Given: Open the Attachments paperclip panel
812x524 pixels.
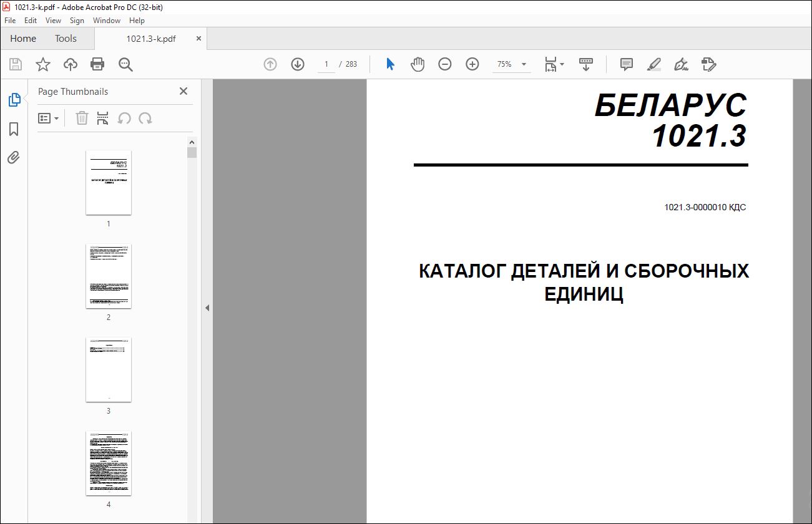Looking at the screenshot, I should point(14,158).
